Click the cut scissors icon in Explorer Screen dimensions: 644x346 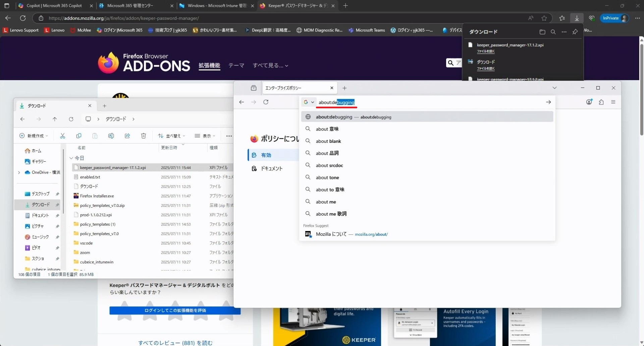pos(63,136)
